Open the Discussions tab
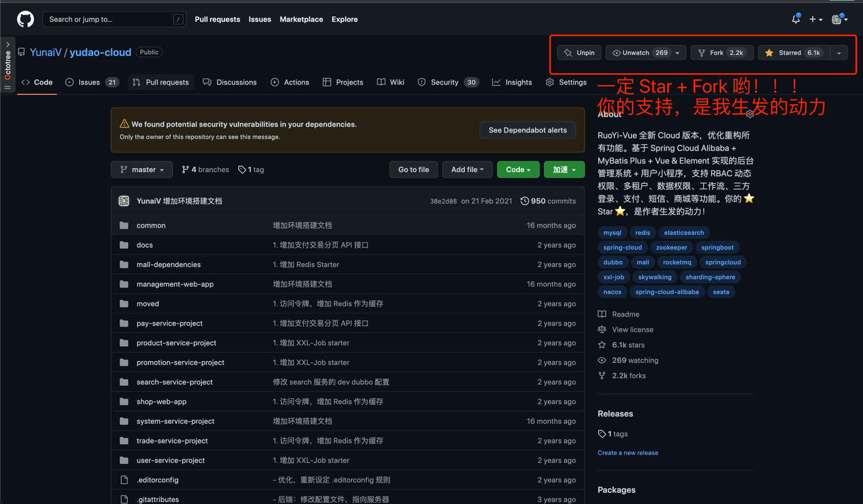Screen dimensions: 863x504 click(230, 82)
